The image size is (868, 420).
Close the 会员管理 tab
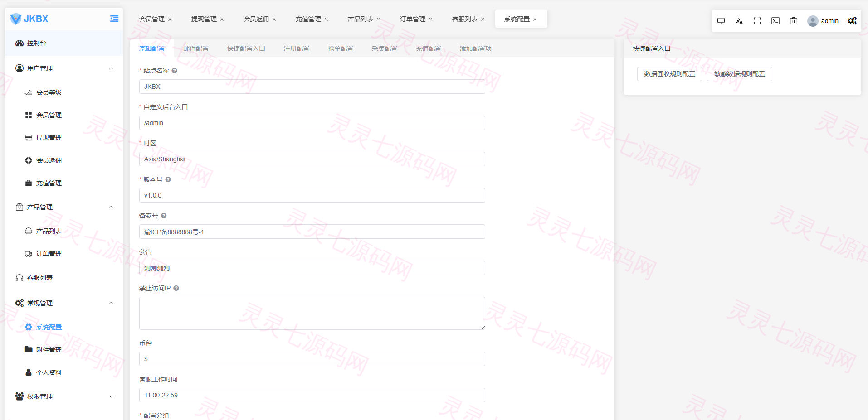[x=170, y=19]
